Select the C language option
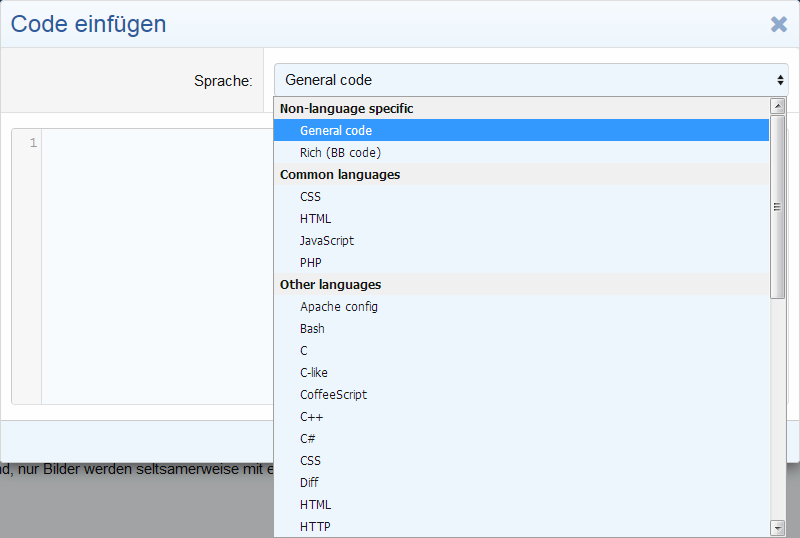Image resolution: width=800 pixels, height=538 pixels. pyautogui.click(x=521, y=351)
